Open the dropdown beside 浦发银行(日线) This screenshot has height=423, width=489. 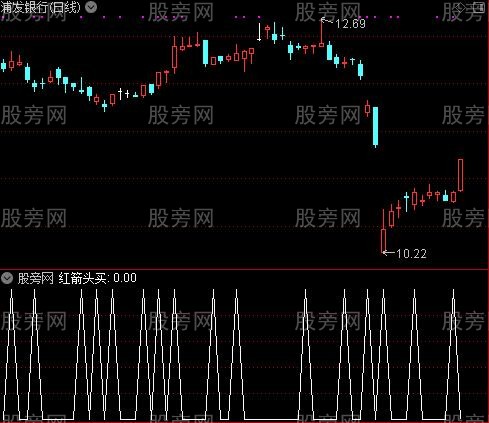point(91,7)
